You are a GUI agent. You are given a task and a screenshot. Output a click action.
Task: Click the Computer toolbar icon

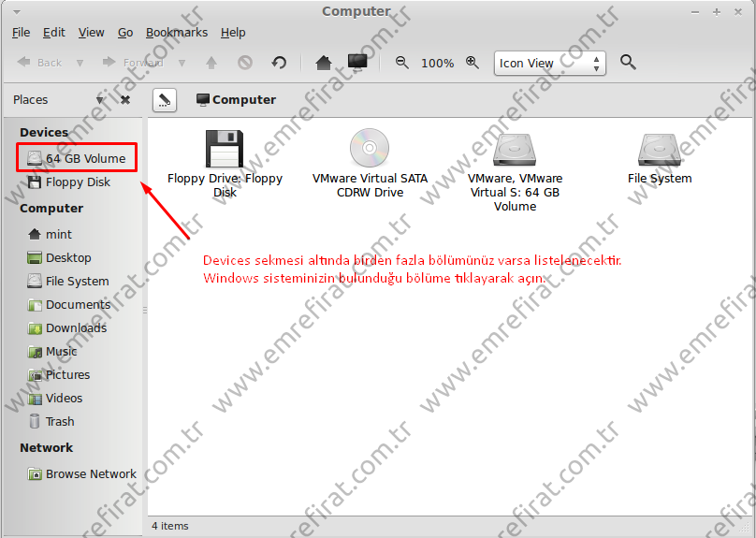pyautogui.click(x=356, y=63)
